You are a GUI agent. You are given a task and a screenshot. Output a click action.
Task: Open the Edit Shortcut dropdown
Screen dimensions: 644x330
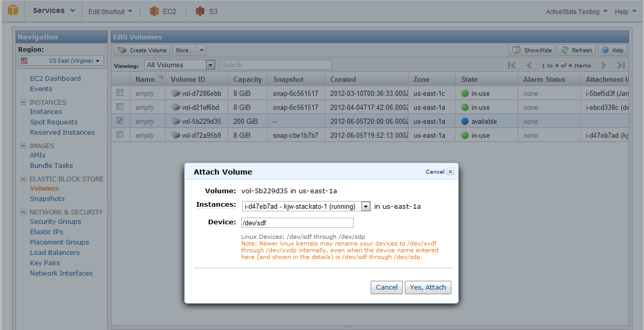110,11
